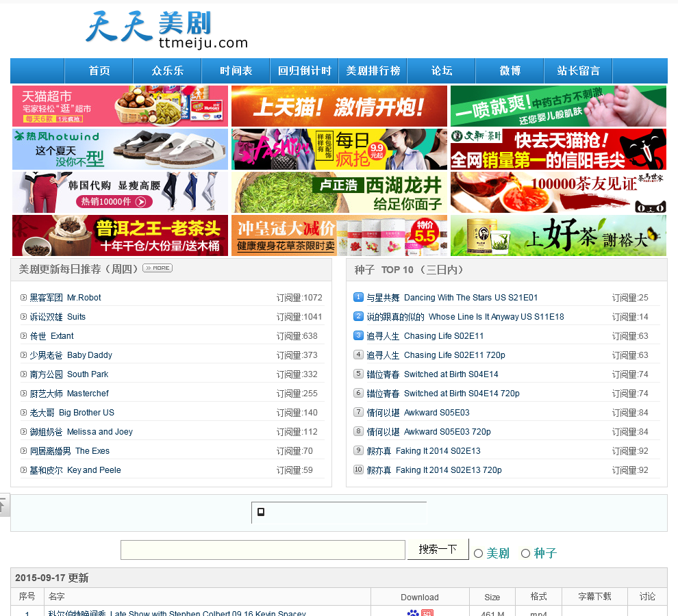Open 厨艺大师 Masterchef link
This screenshot has width=678, height=616.
click(69, 394)
